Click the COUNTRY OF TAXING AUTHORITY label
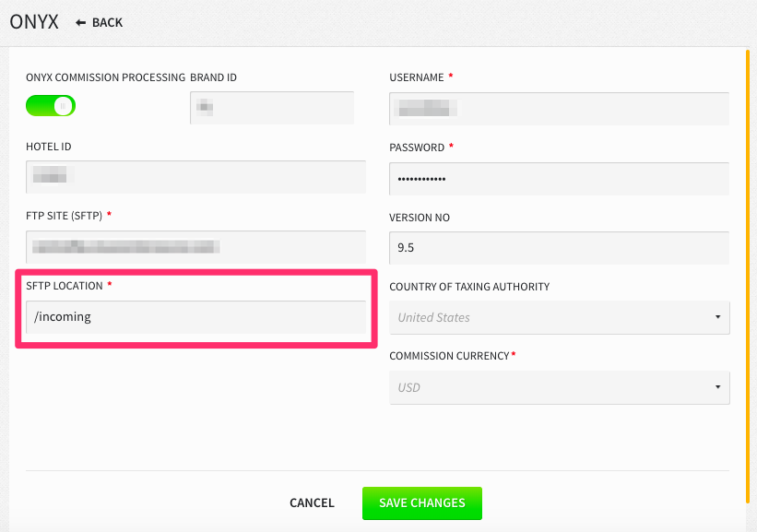The image size is (757, 532). pos(469,287)
